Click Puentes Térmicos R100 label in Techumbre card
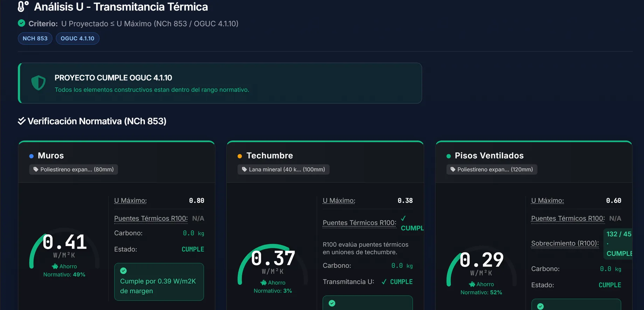 point(359,223)
